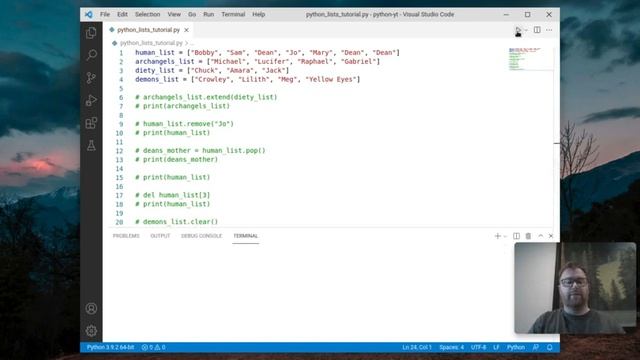
Task: Click comment demons_list.clear()
Action: 177,222
